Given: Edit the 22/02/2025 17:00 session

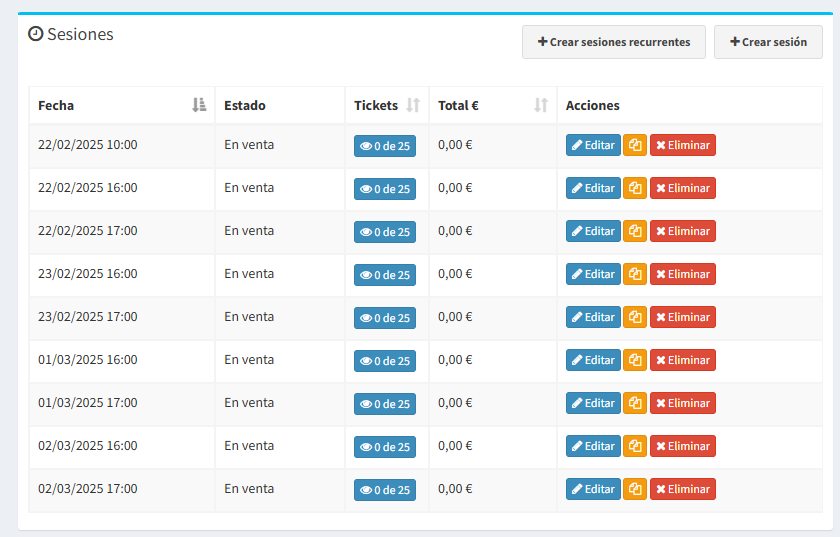Looking at the screenshot, I should coord(593,231).
